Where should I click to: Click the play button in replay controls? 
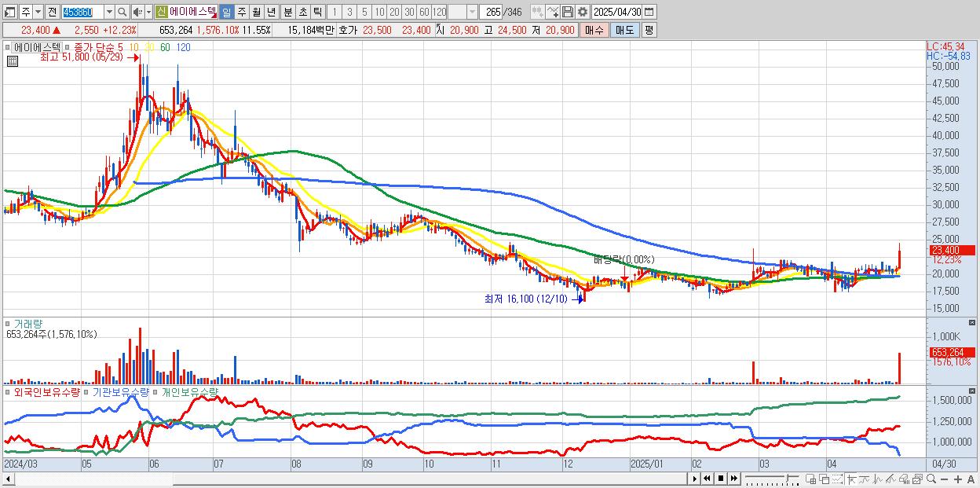click(x=695, y=479)
